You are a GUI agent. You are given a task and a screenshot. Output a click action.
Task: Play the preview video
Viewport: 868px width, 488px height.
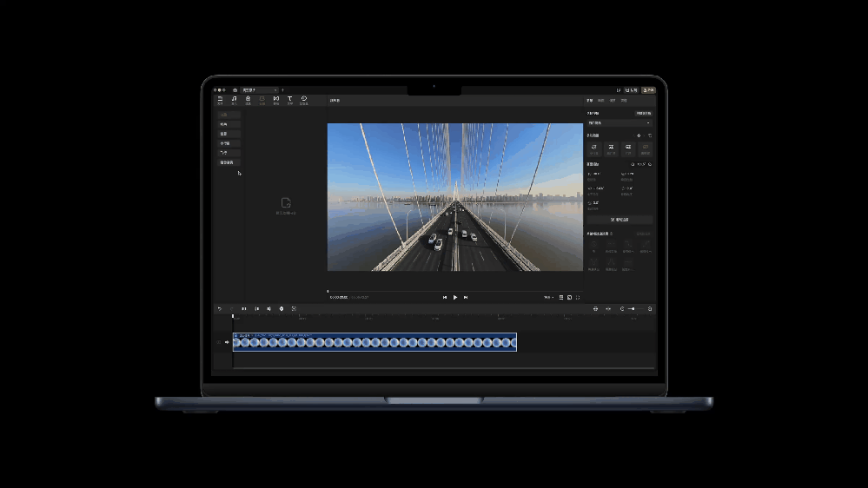pos(455,297)
